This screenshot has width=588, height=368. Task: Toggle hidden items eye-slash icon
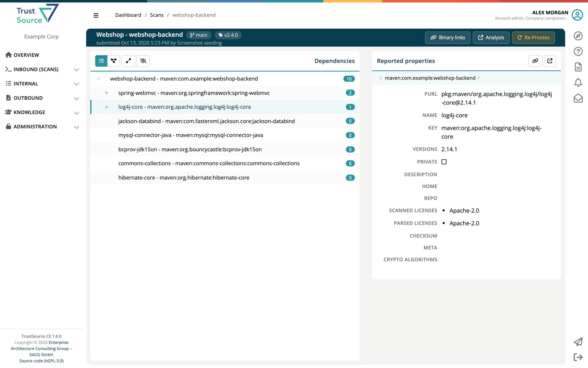pos(143,61)
